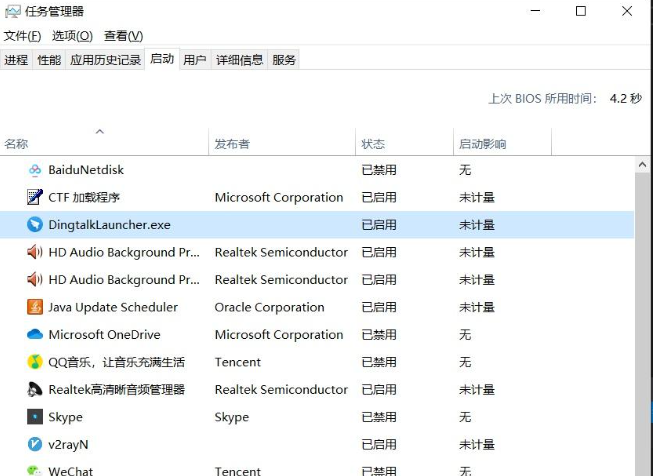Switch to the 详细信息 tab
653x476 pixels.
coord(239,60)
